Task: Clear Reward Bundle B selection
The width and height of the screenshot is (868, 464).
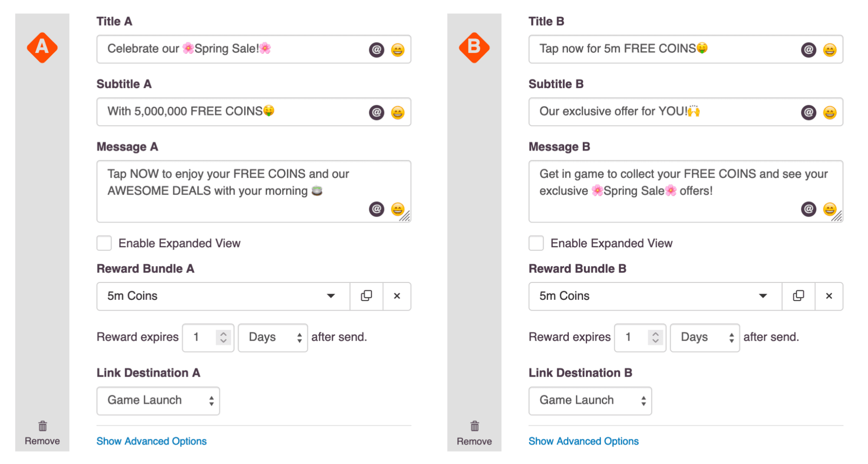Action: (x=829, y=296)
